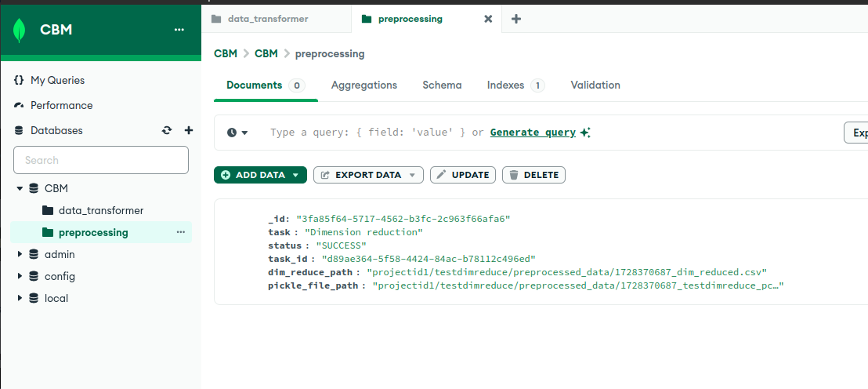Image resolution: width=868 pixels, height=389 pixels.
Task: Open preprocessing collection options ellipsis
Action: pyautogui.click(x=180, y=232)
